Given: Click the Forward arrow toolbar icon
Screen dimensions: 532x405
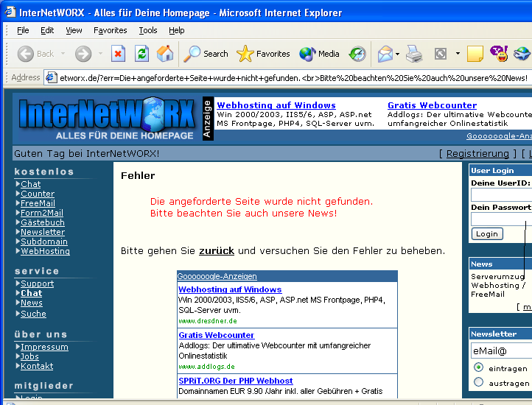Looking at the screenshot, I should point(83,54).
